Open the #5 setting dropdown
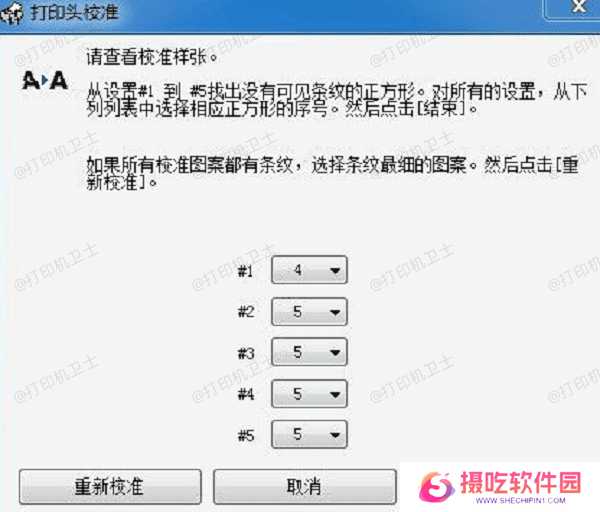The height and width of the screenshot is (512, 600). pos(309,434)
